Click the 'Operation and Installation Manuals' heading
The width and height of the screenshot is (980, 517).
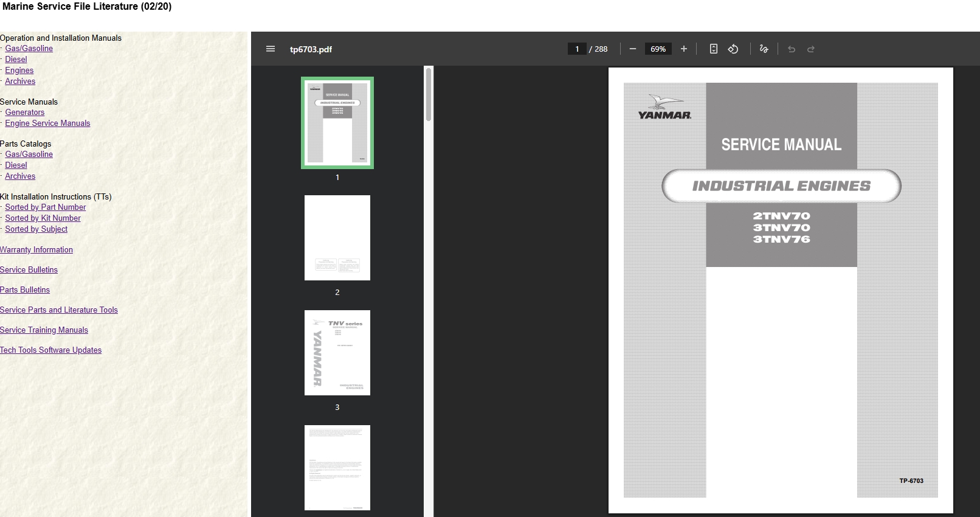click(61, 38)
